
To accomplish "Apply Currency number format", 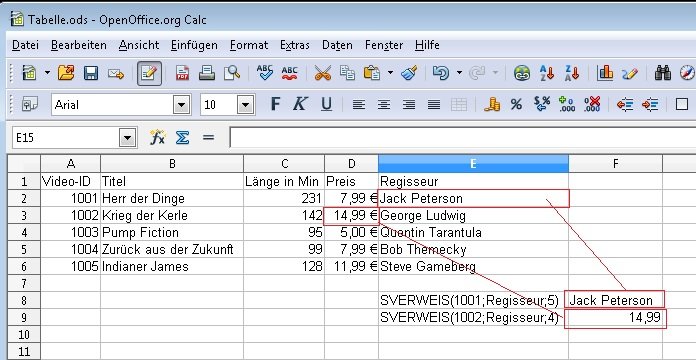I will 492,104.
